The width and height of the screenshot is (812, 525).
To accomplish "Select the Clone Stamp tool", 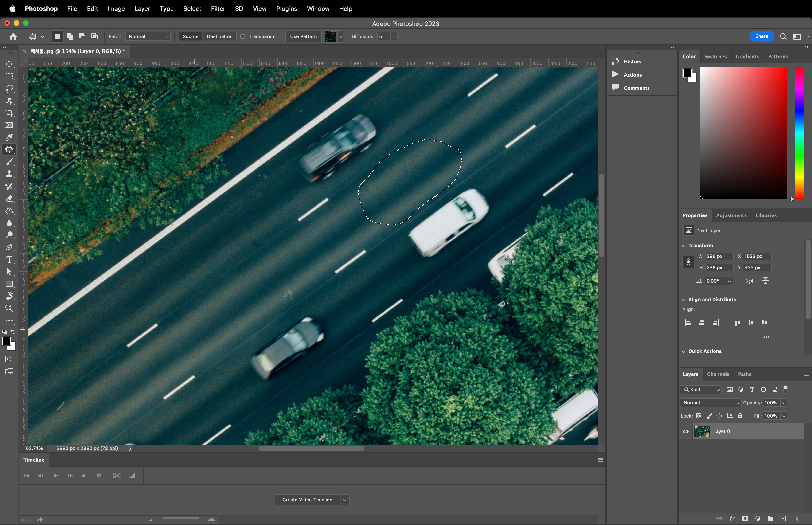I will point(9,174).
